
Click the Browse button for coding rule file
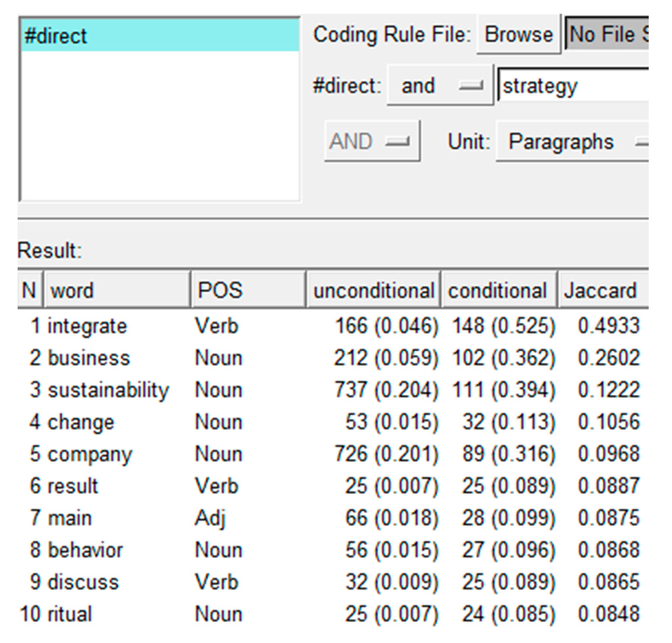click(518, 35)
